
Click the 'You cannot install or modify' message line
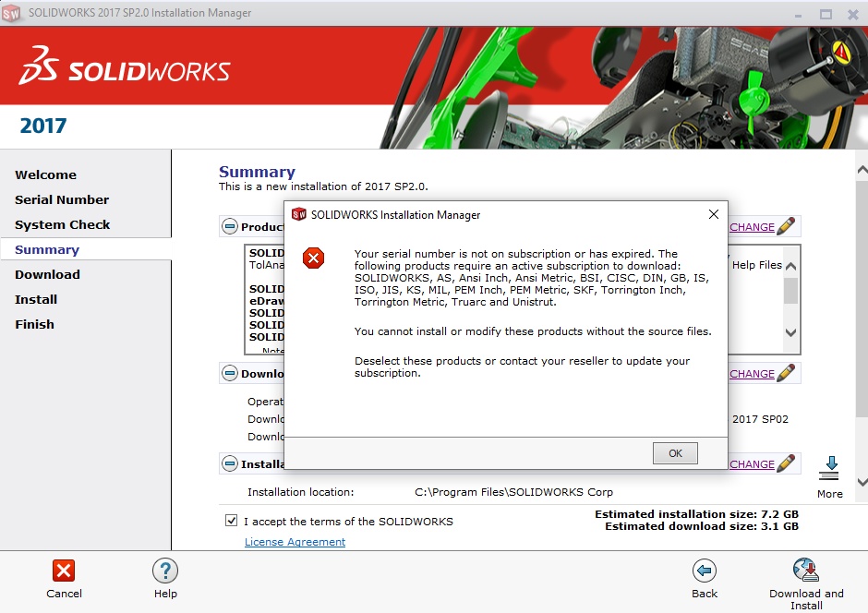coord(533,331)
